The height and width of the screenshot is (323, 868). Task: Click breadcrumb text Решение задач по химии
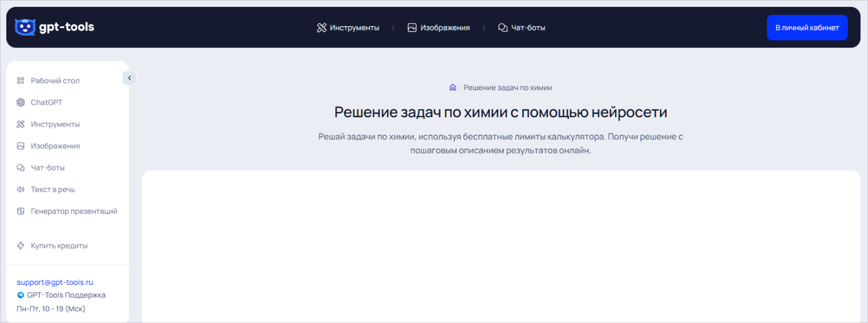point(508,88)
